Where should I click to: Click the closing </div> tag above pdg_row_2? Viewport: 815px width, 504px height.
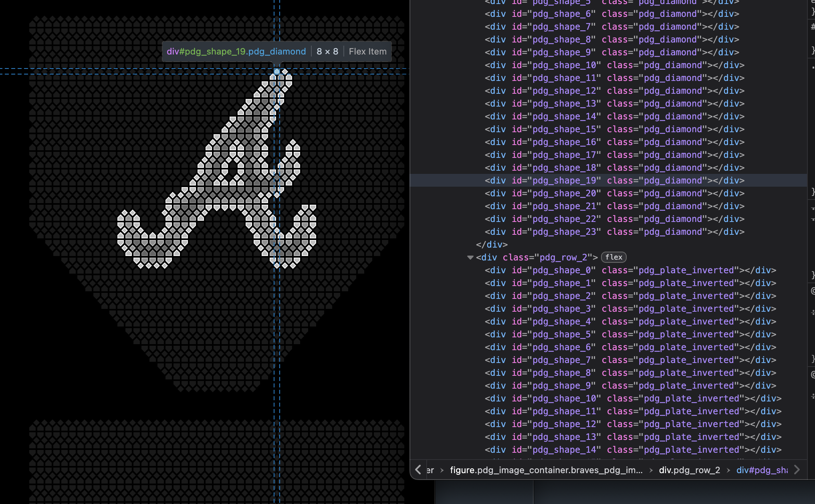[x=492, y=244]
